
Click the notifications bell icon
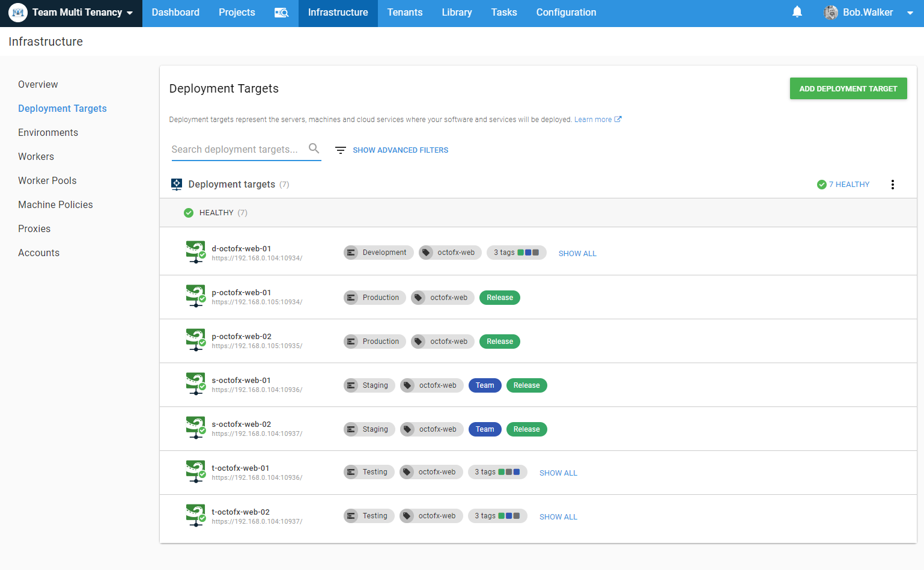click(797, 12)
